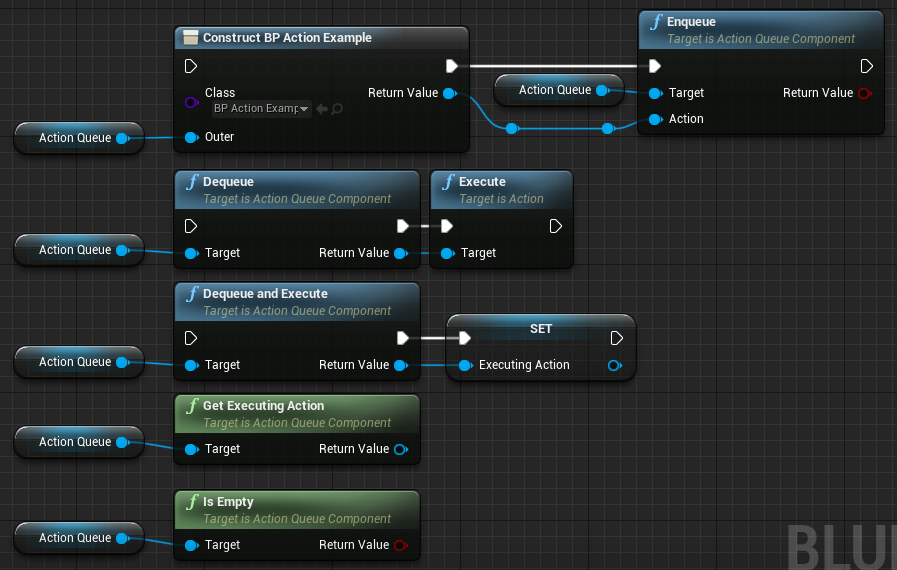
Task: Click the Enqueue output exec pin
Action: point(867,66)
